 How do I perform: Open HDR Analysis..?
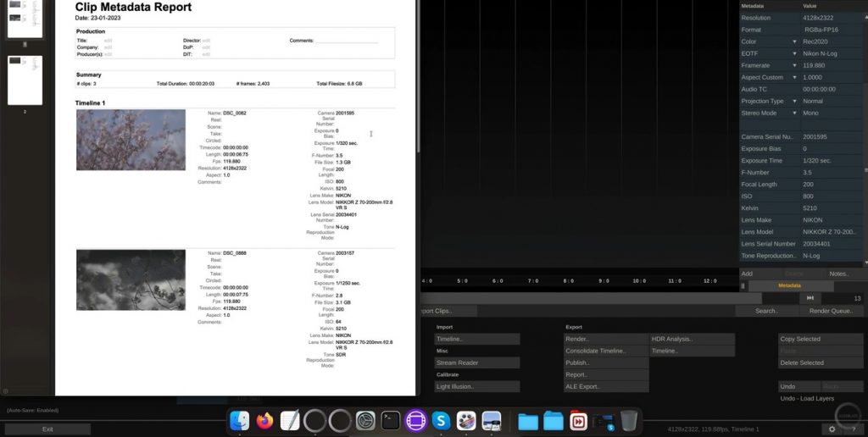(692, 339)
